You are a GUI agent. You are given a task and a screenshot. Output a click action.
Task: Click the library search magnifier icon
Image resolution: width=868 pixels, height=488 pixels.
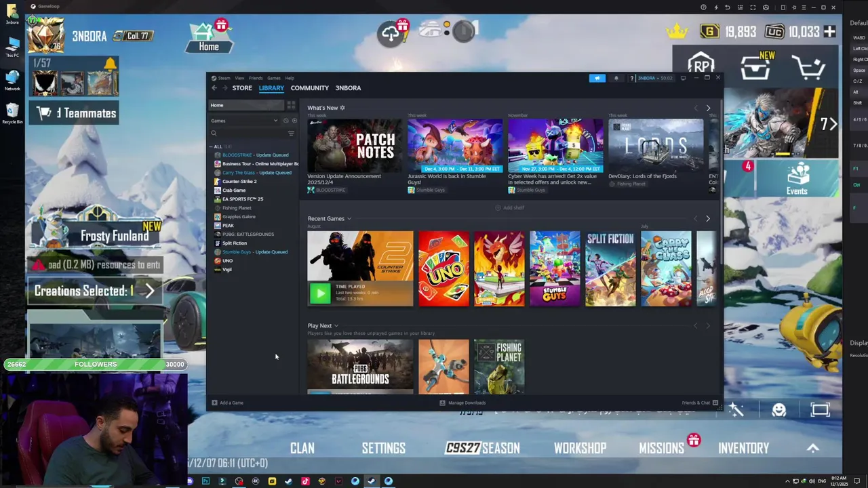click(214, 134)
